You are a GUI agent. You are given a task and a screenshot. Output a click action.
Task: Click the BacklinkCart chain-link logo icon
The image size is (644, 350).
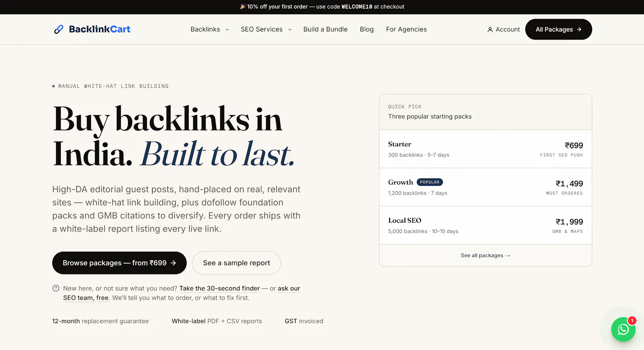click(x=59, y=29)
